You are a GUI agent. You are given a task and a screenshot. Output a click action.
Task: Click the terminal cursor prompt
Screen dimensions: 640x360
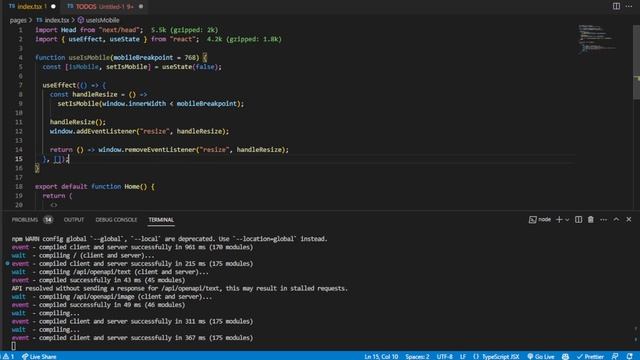pyautogui.click(x=13, y=346)
